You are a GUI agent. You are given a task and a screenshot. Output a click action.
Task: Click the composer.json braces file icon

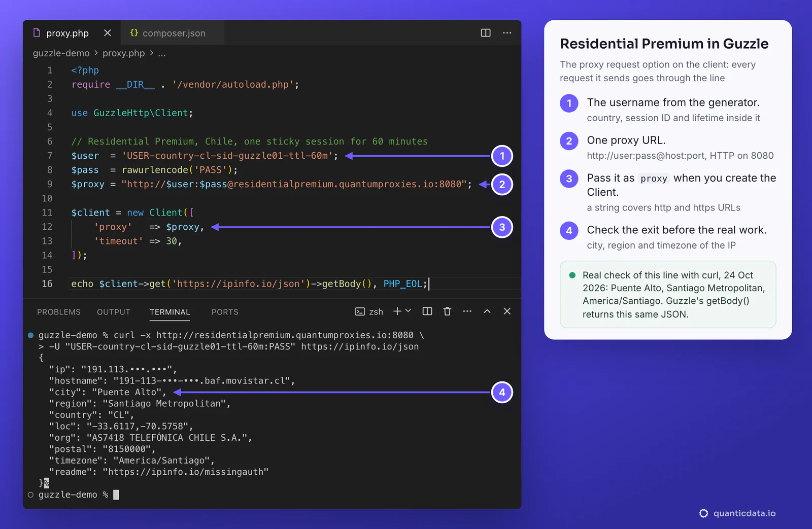click(x=134, y=32)
